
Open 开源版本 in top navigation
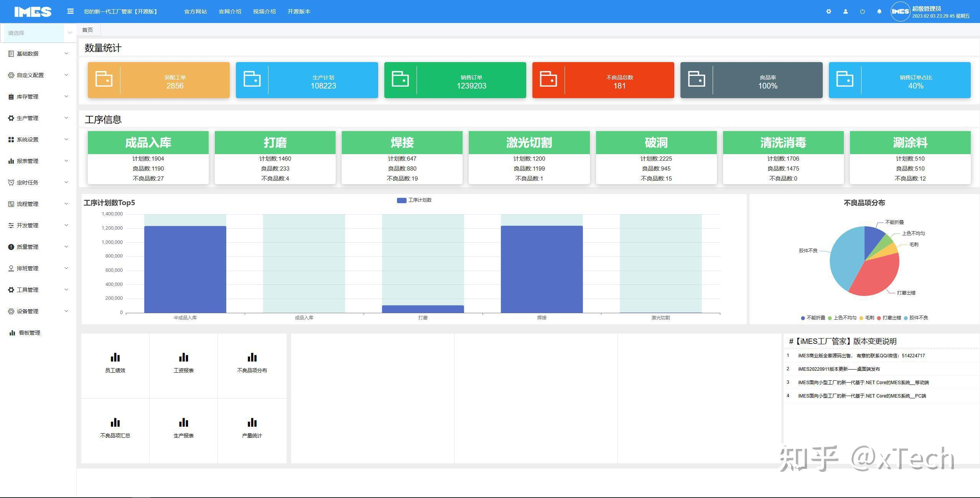[299, 12]
